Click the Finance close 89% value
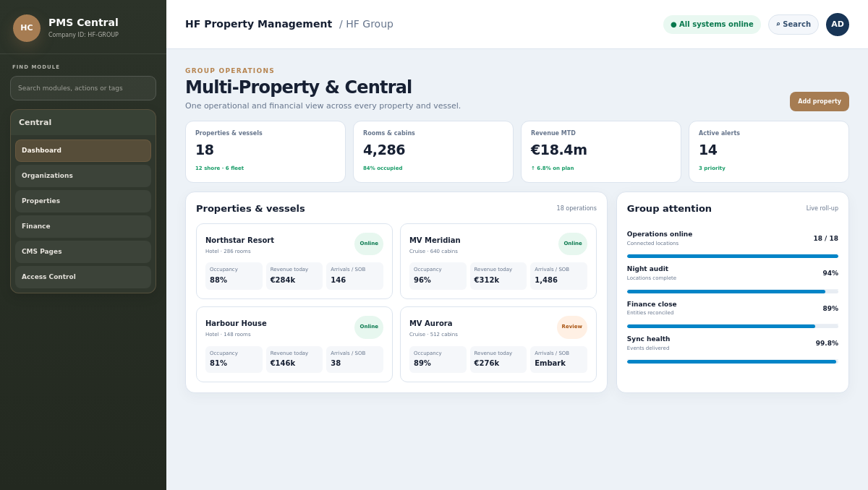The image size is (868, 490). click(830, 309)
